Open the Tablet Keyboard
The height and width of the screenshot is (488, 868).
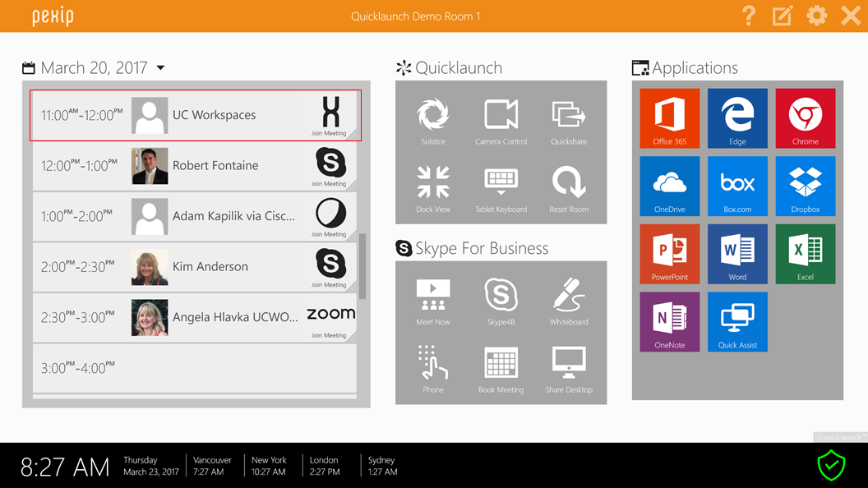point(501,189)
